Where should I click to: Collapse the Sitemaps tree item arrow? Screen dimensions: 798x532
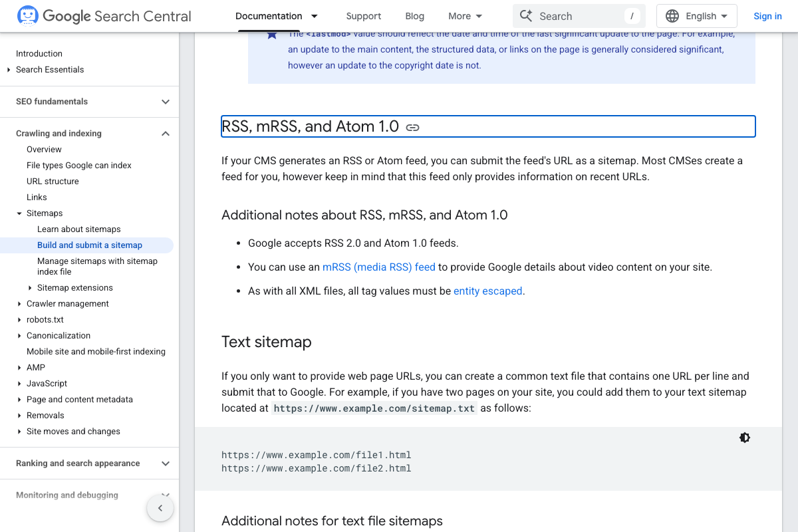tap(19, 213)
